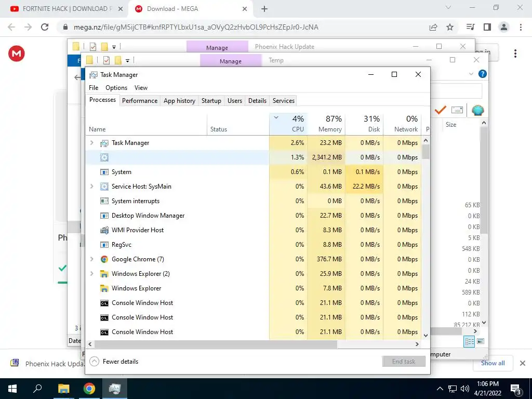Click the Desktop Window Manager icon
Image resolution: width=532 pixels, height=399 pixels.
tap(104, 216)
